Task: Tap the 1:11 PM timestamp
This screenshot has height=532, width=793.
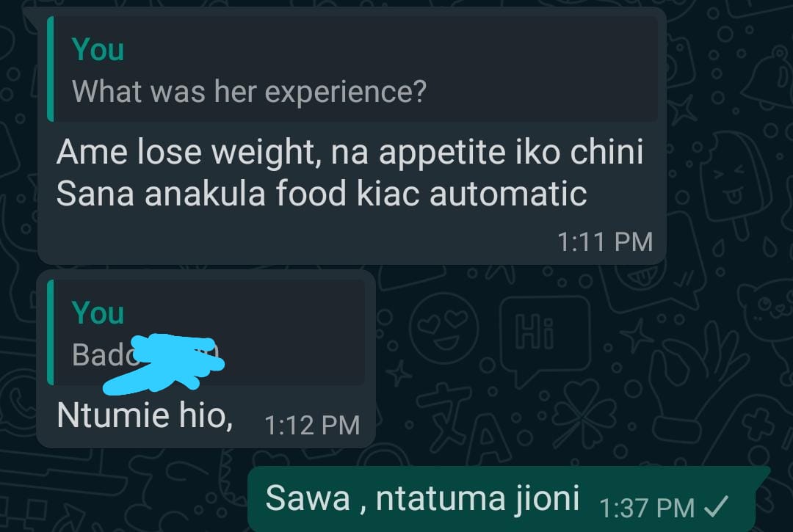Action: (x=605, y=242)
